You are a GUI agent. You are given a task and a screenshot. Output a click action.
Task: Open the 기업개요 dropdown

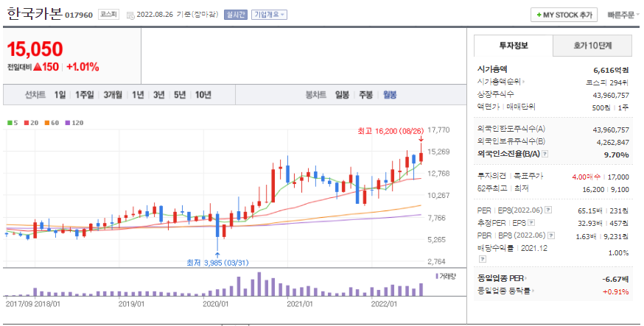click(269, 15)
